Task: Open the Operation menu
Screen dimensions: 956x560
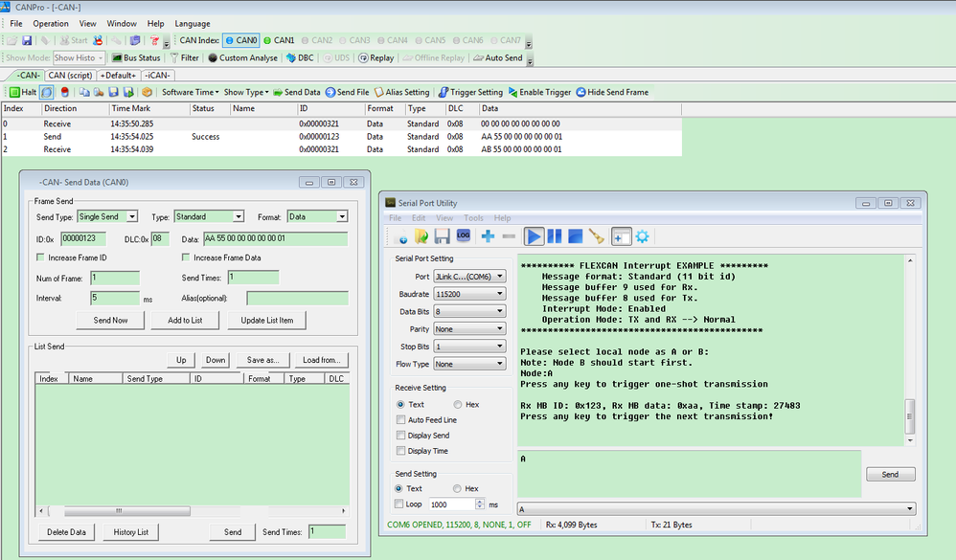Action: pyautogui.click(x=50, y=23)
